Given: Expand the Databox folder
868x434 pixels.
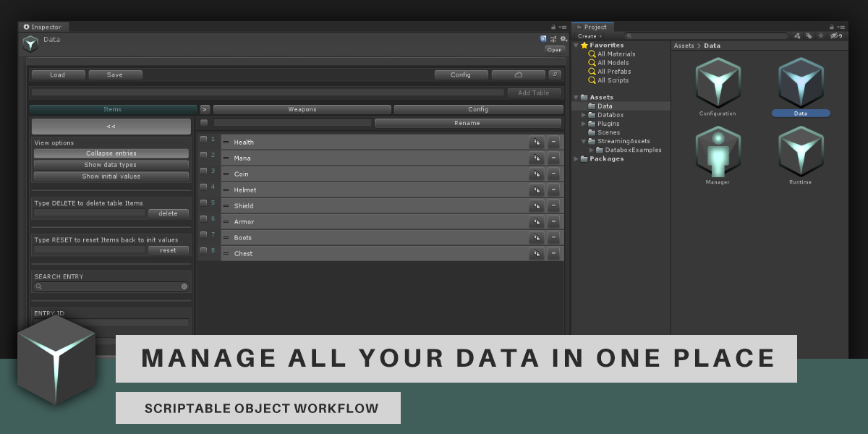Looking at the screenshot, I should click(x=584, y=115).
